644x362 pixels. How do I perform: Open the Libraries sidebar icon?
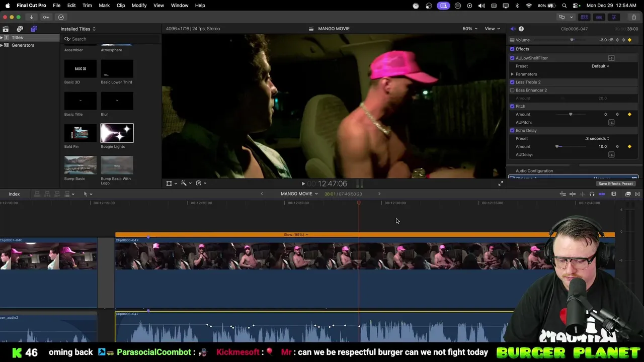tap(6, 29)
